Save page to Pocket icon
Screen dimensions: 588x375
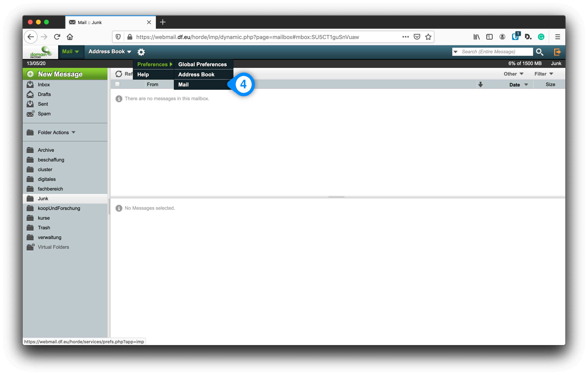[417, 37]
